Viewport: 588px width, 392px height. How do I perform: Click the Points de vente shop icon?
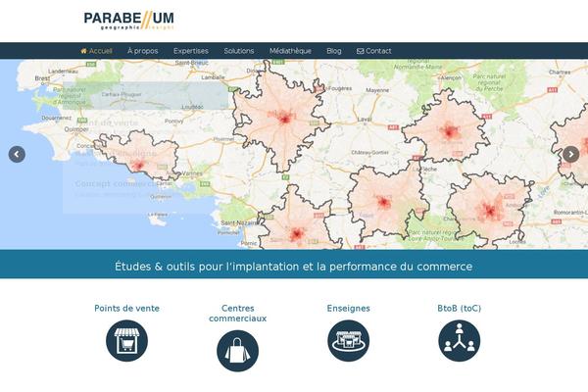[126, 341]
